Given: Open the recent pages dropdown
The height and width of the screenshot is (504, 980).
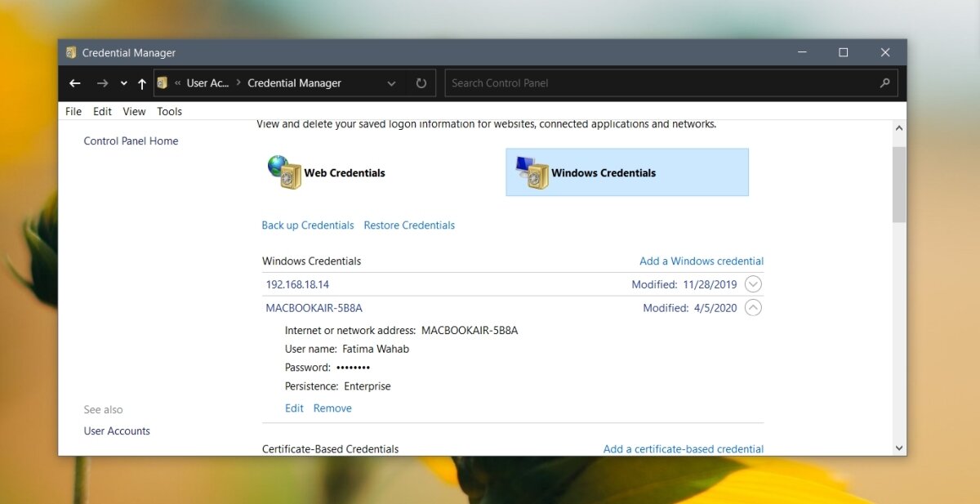Looking at the screenshot, I should click(123, 83).
